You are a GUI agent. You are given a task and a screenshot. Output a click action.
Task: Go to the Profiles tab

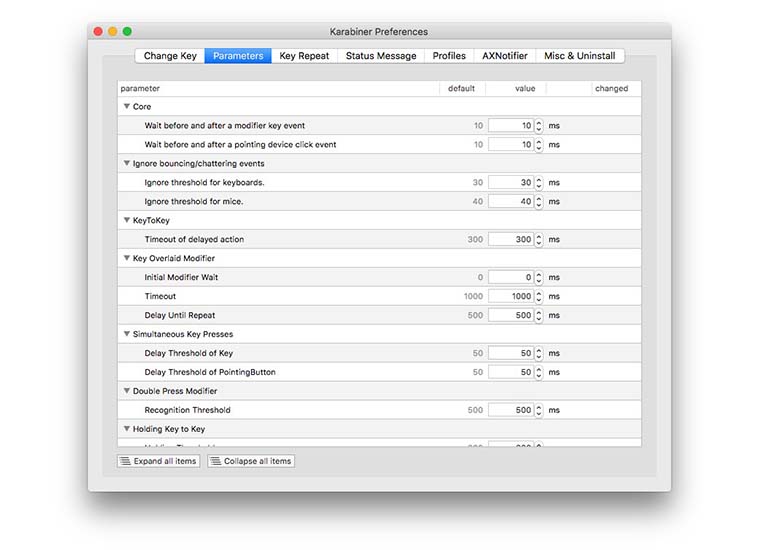(449, 56)
